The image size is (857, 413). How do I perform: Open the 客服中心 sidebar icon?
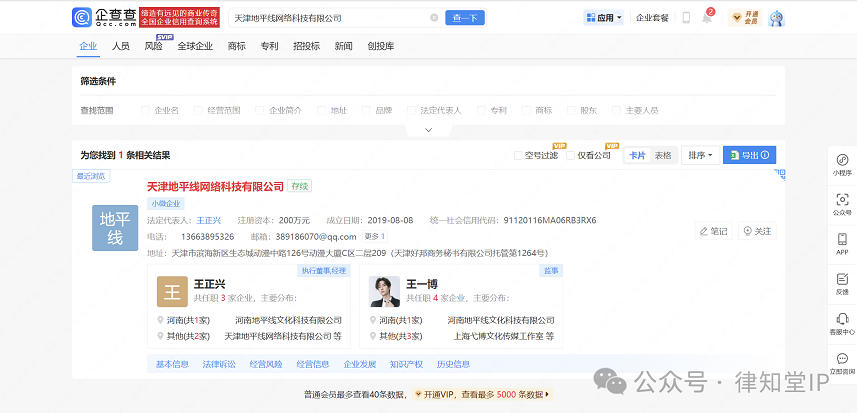pyautogui.click(x=842, y=323)
